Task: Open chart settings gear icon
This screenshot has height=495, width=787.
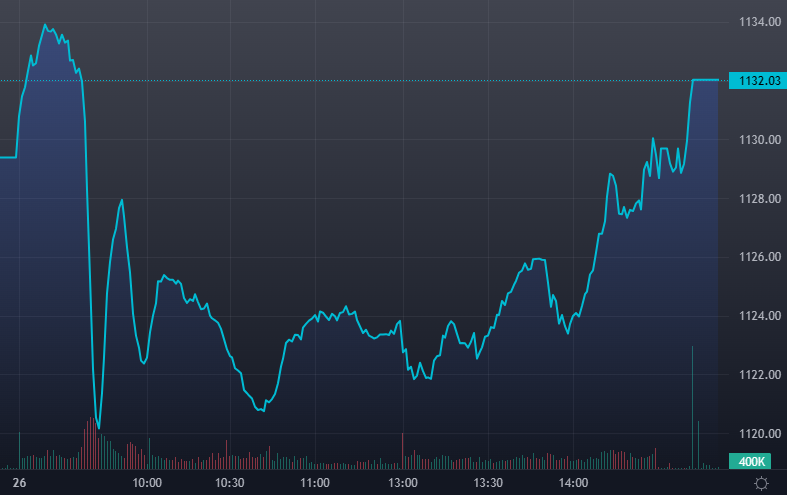Action: click(761, 483)
